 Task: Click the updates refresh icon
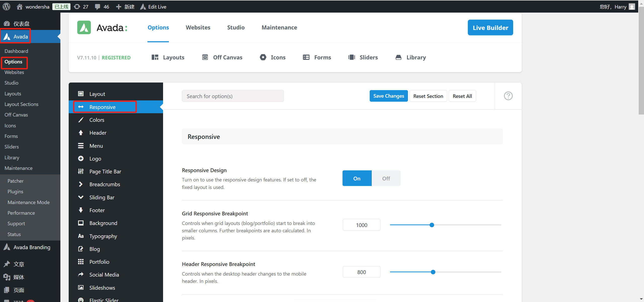(x=77, y=7)
